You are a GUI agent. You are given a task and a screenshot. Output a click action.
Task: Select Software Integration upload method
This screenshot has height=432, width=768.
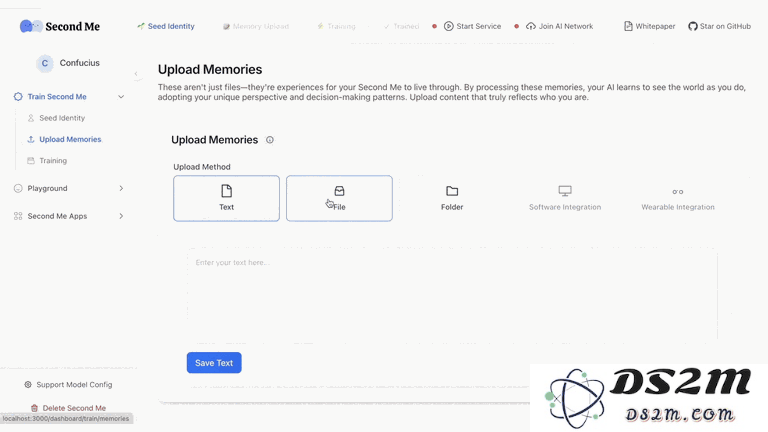pyautogui.click(x=565, y=198)
